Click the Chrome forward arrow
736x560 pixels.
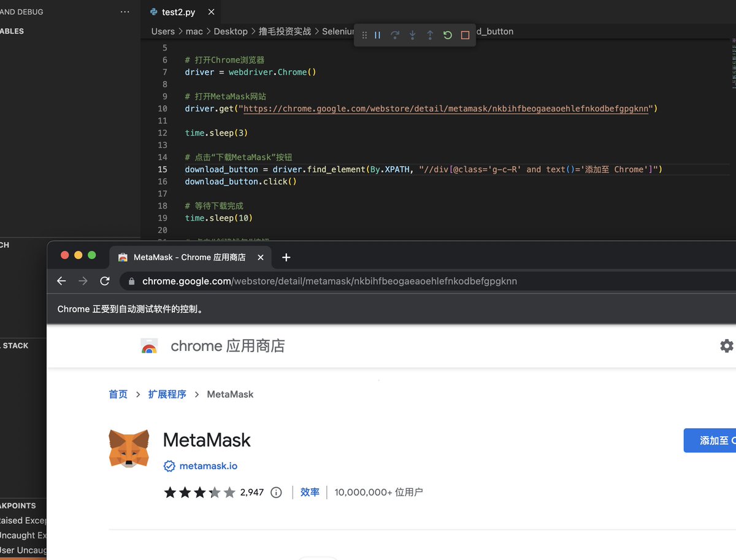pyautogui.click(x=83, y=281)
